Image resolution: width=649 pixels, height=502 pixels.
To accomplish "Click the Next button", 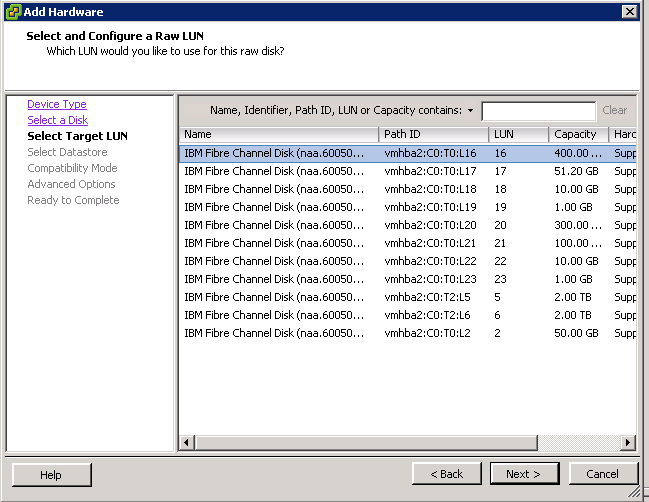I will coord(524,474).
